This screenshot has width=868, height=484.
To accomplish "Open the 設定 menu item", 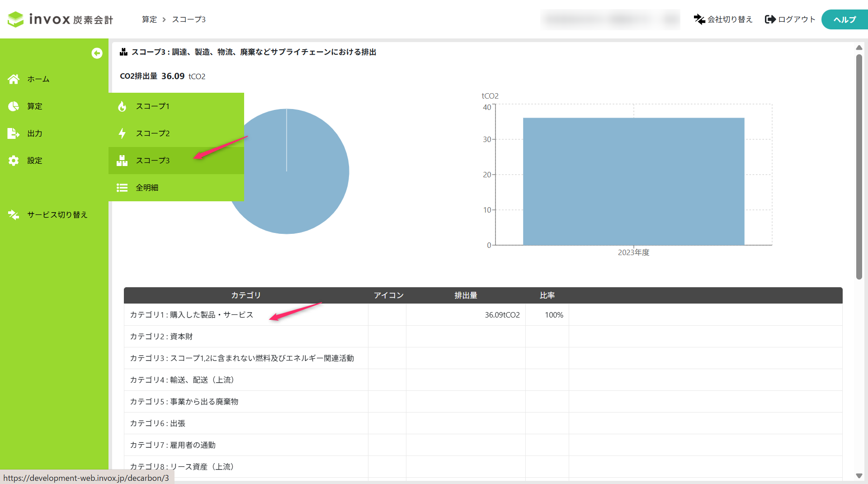I will (54, 161).
